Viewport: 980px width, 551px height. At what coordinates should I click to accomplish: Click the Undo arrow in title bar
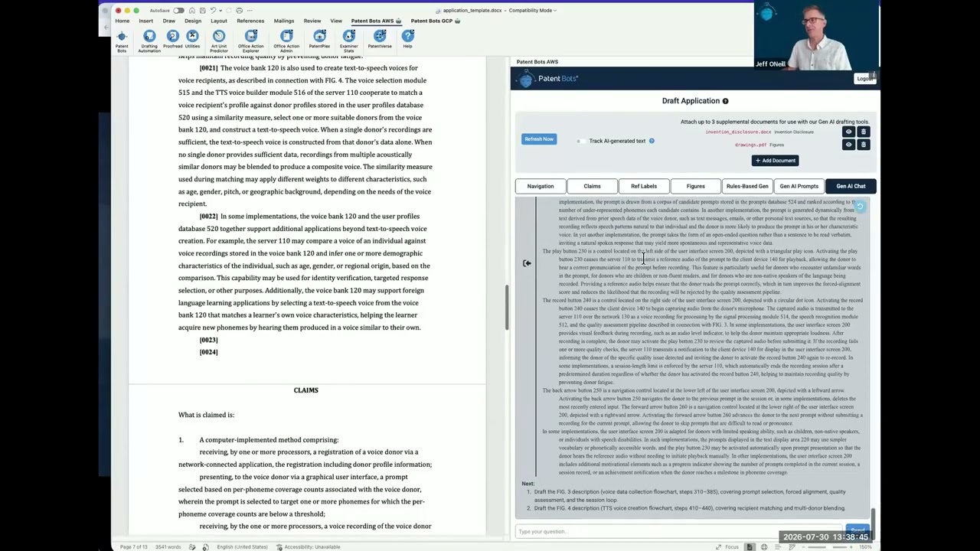(x=214, y=11)
